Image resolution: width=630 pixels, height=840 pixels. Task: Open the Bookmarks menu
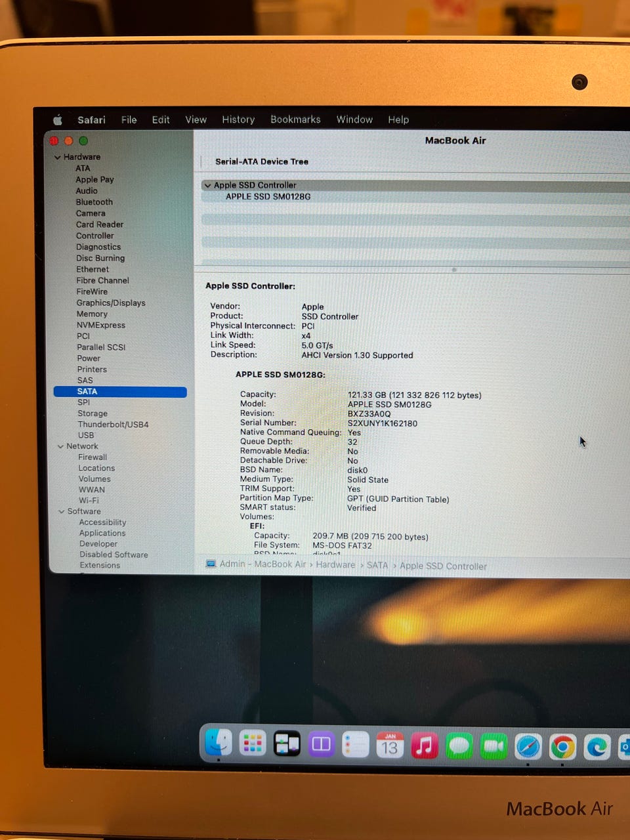point(295,119)
